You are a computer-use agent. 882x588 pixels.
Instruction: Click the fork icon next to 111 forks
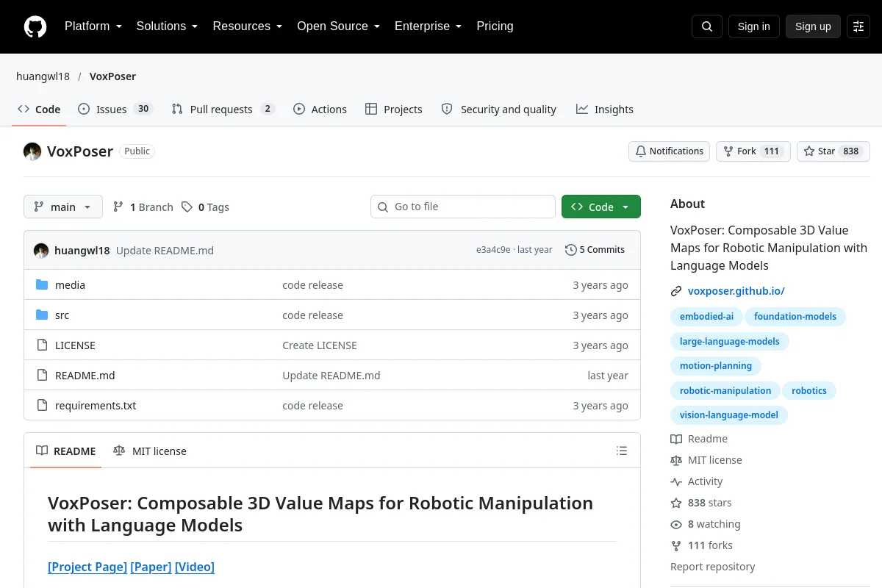point(676,546)
